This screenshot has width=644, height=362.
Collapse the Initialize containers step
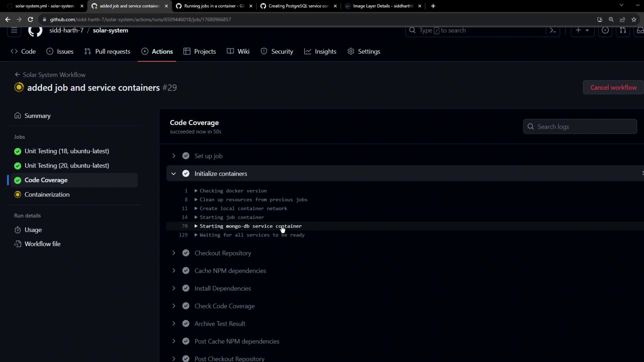173,174
